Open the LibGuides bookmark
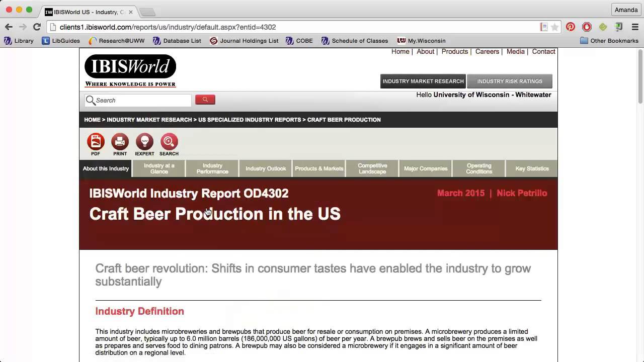The width and height of the screenshot is (644, 362). pyautogui.click(x=61, y=41)
